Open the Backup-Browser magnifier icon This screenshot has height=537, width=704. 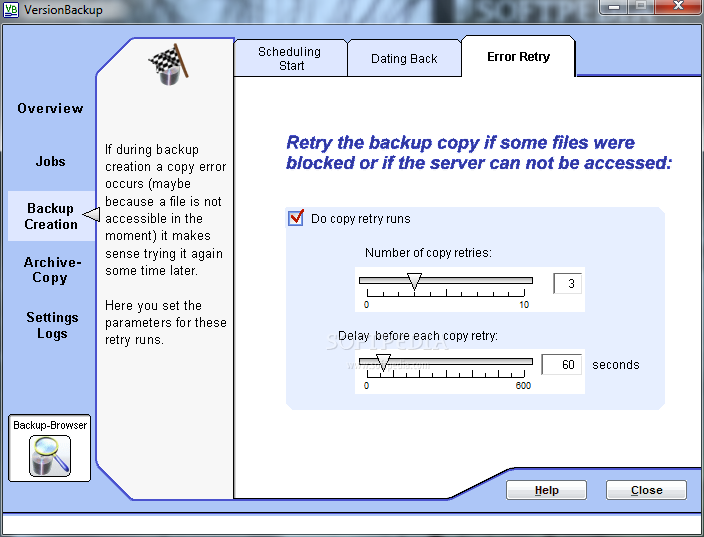point(50,456)
